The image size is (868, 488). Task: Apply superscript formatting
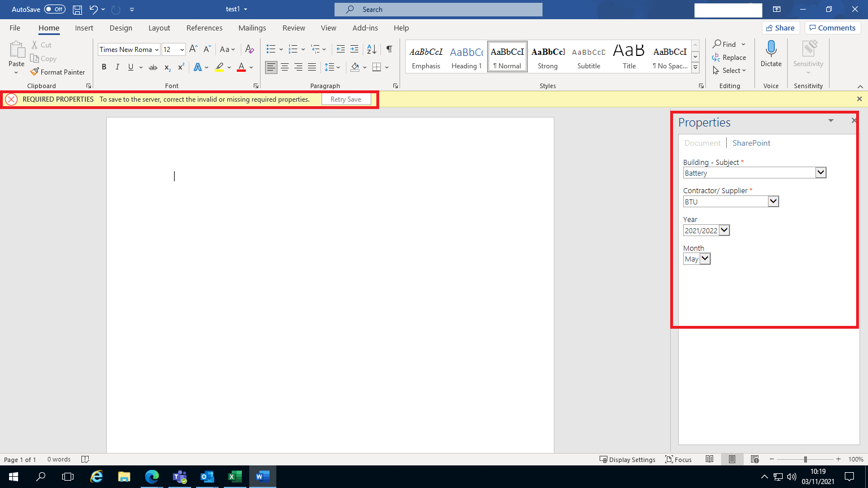tap(181, 67)
